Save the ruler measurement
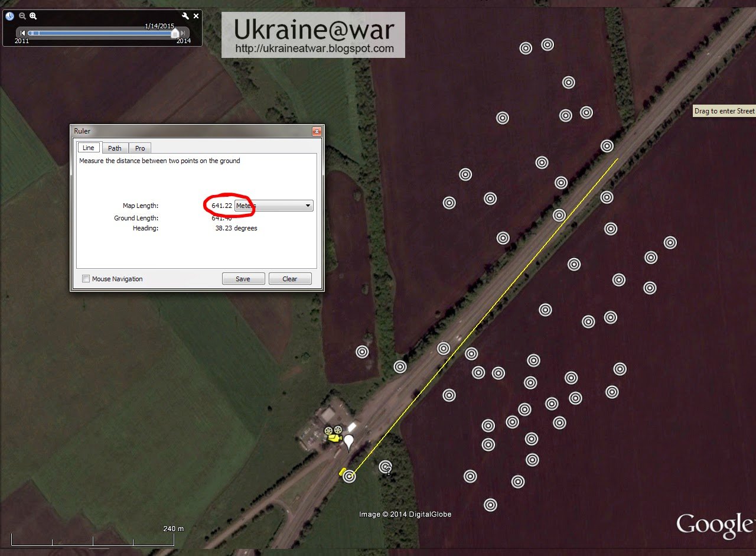 click(x=243, y=279)
